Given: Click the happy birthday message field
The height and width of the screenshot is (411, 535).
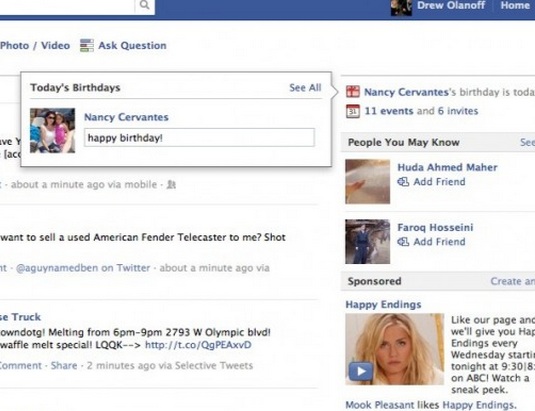Looking at the screenshot, I should pyautogui.click(x=199, y=138).
